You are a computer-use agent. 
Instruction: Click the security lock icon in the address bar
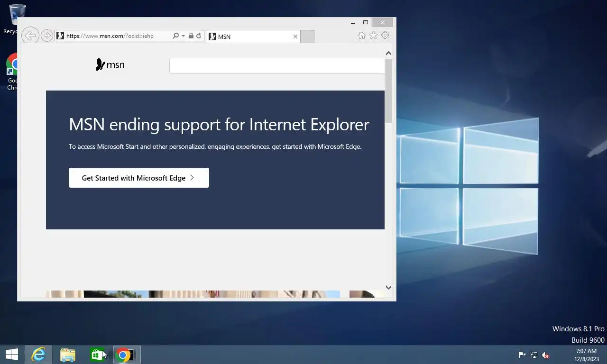click(191, 36)
